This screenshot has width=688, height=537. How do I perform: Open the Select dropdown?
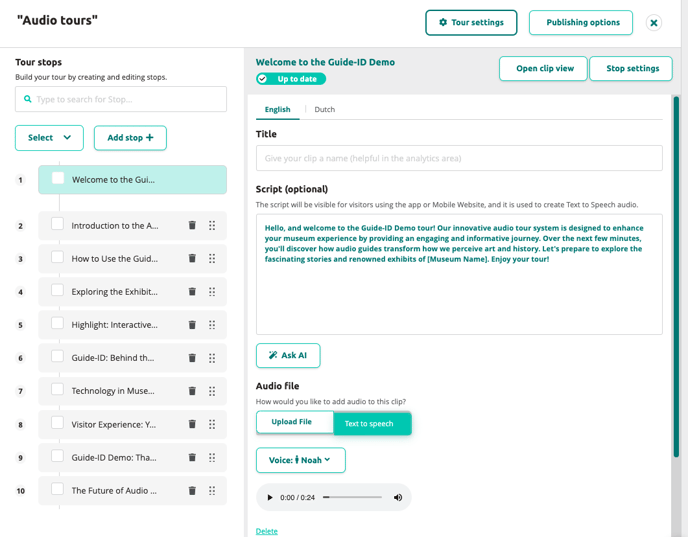click(49, 138)
